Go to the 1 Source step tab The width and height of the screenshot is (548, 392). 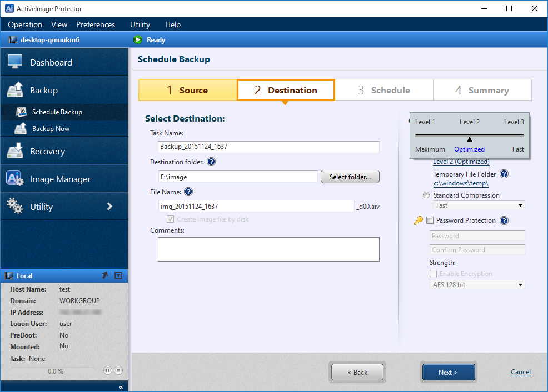[188, 90]
